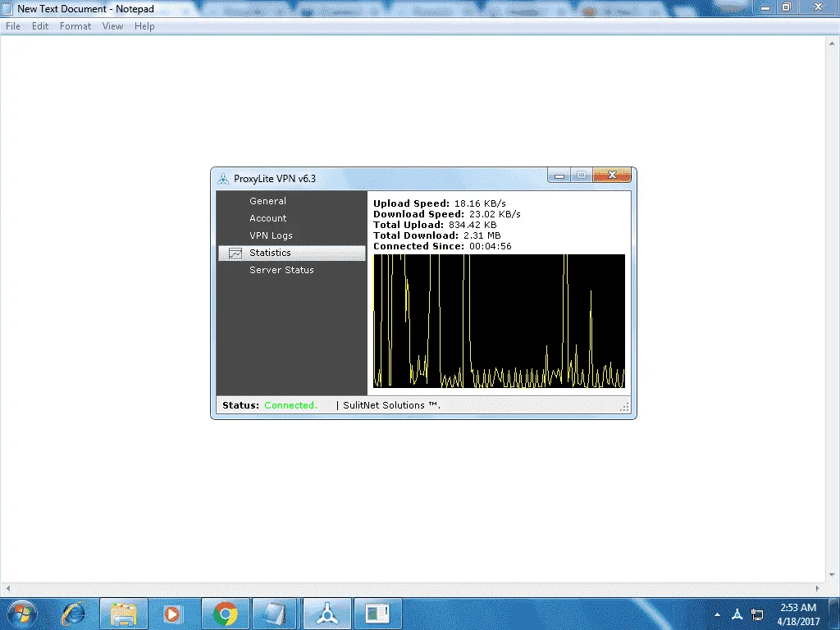Select the Statistics sidebar item

(291, 253)
